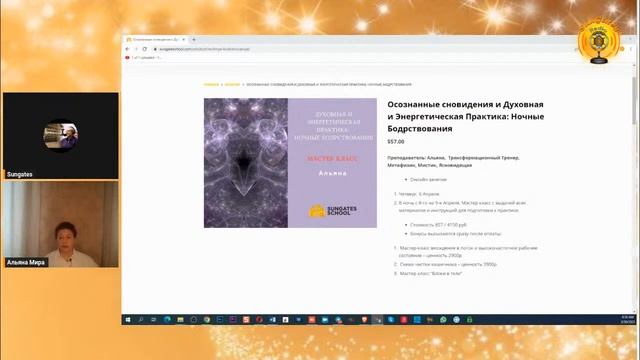Open the YouTube bookmark in bookmarks bar
Screen dimensions: 640x360
click(x=143, y=58)
